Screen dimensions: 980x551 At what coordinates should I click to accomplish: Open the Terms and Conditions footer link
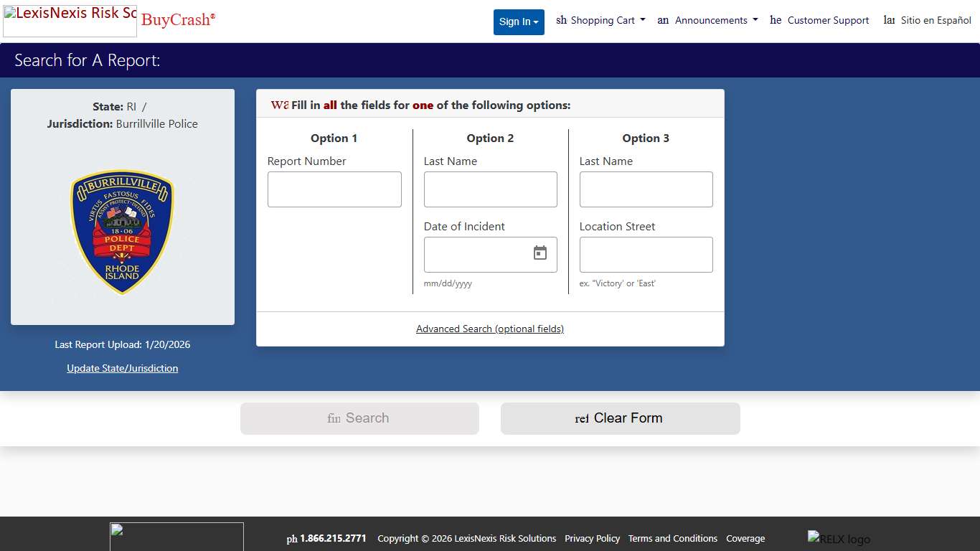click(x=673, y=539)
